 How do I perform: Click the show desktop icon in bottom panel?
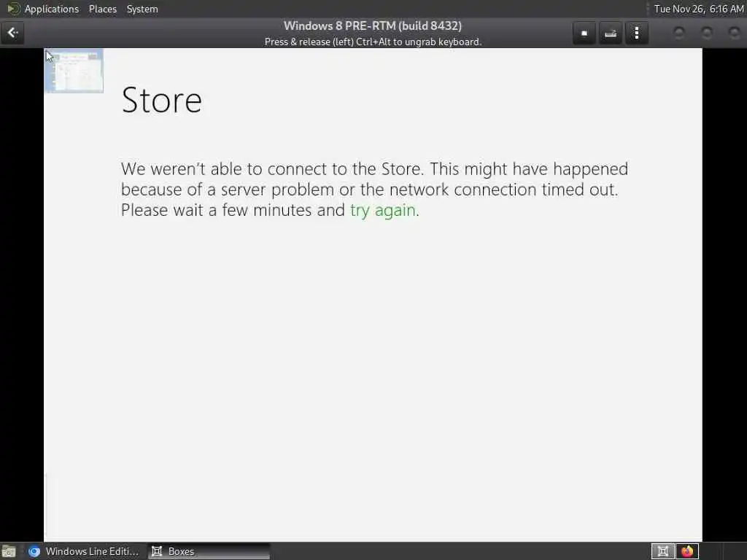[9, 551]
